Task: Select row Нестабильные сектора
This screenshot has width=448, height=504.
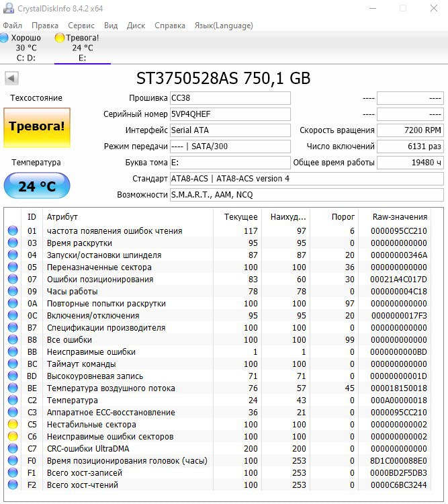Action: coord(218,424)
